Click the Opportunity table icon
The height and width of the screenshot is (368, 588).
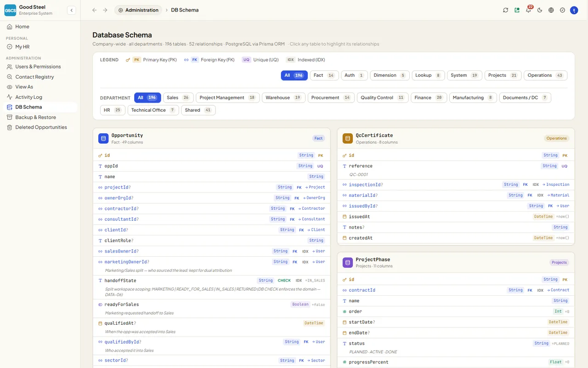click(103, 138)
